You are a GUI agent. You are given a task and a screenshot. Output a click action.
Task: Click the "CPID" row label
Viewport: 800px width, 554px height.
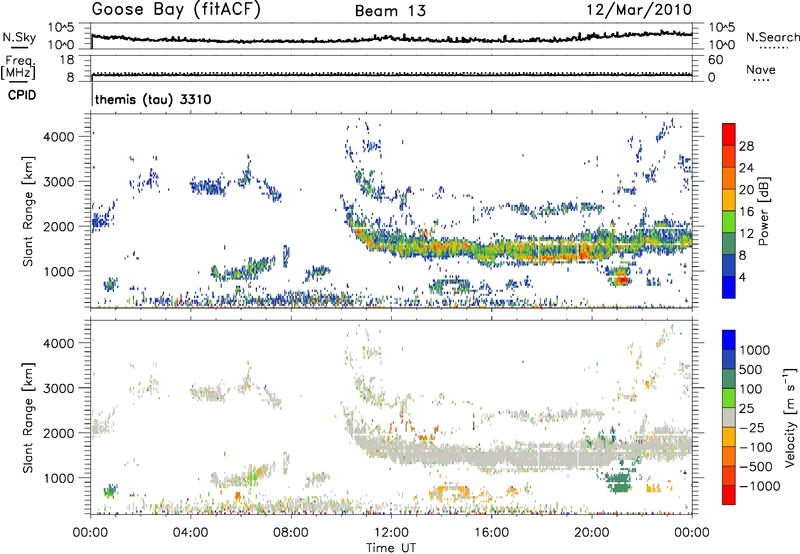pyautogui.click(x=22, y=95)
